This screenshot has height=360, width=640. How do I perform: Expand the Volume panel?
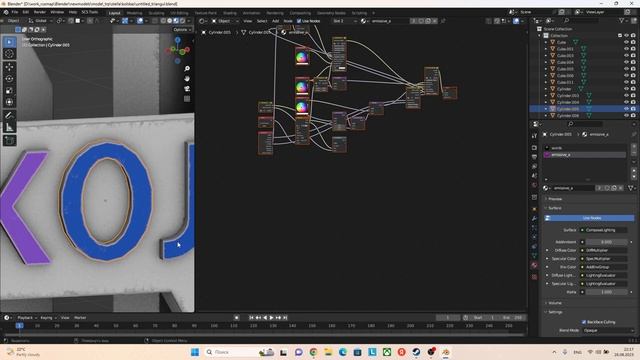[554, 303]
